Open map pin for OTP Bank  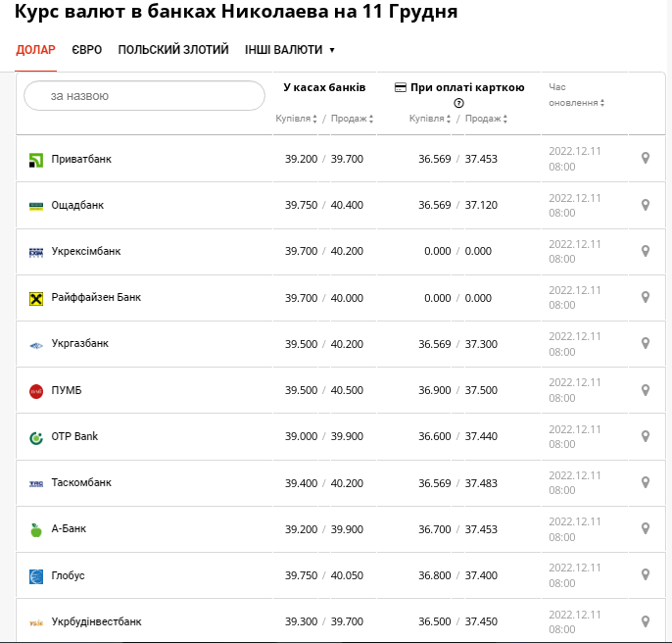click(x=646, y=436)
